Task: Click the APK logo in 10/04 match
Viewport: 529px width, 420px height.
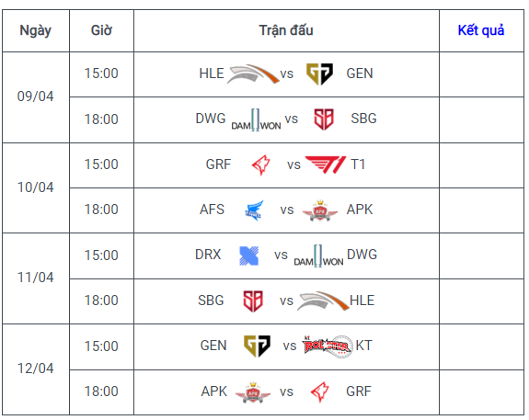Action: pyautogui.click(x=320, y=210)
